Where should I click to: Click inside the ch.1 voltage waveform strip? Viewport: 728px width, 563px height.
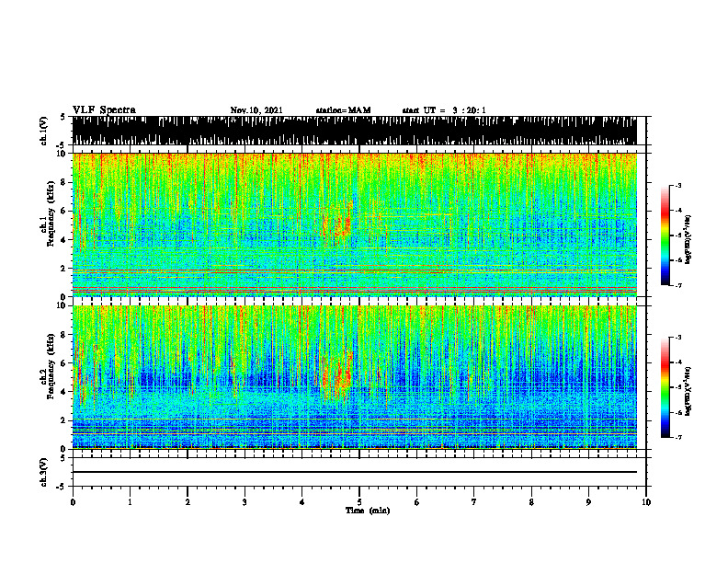354,131
